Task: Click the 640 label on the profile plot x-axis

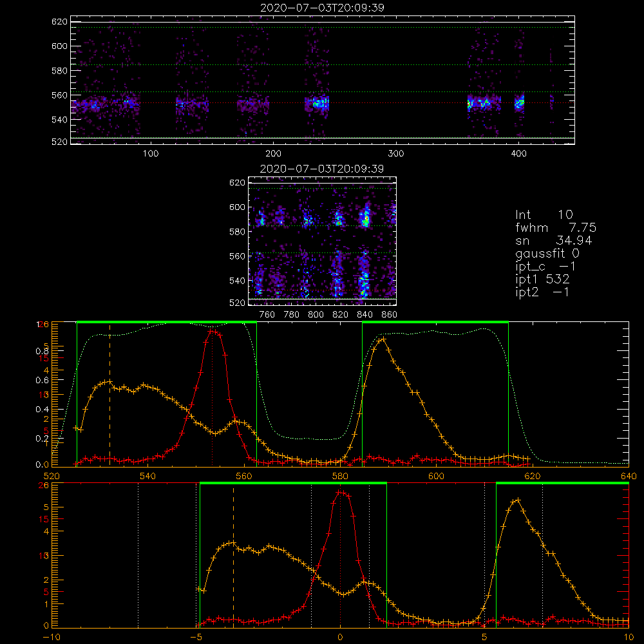Action: pyautogui.click(x=629, y=476)
